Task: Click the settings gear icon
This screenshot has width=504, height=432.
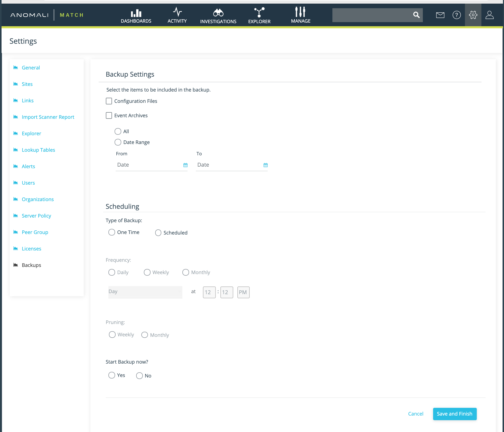Action: click(x=473, y=15)
